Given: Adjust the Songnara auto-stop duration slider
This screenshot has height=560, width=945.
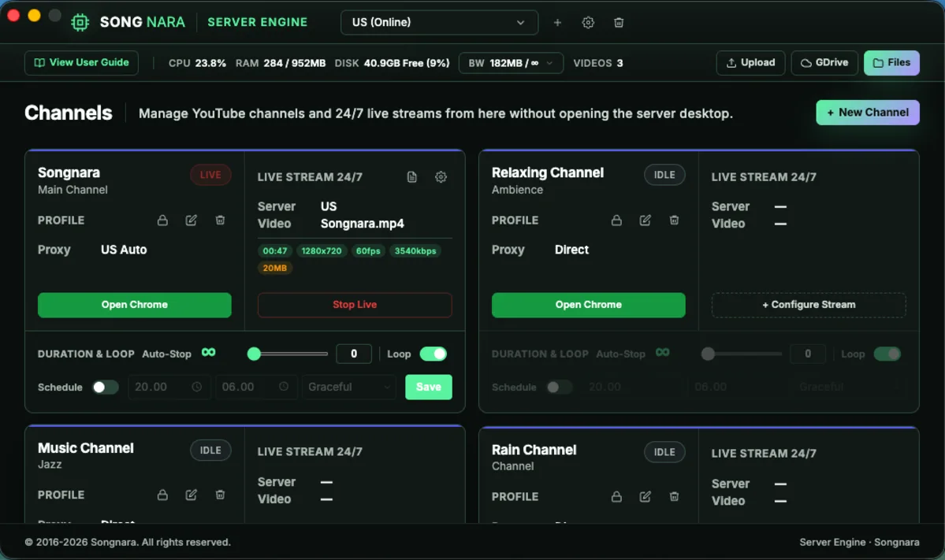Looking at the screenshot, I should 288,354.
